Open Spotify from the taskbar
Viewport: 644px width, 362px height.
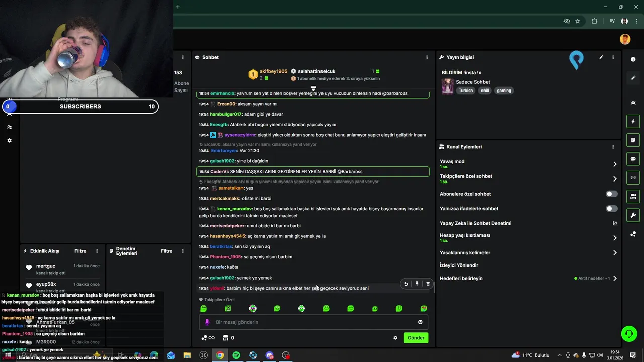[236, 355]
